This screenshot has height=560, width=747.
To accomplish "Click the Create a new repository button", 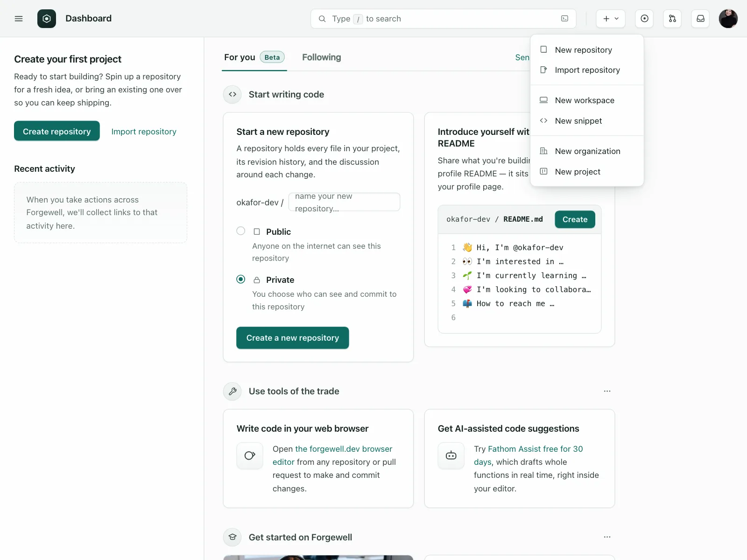I will (293, 338).
